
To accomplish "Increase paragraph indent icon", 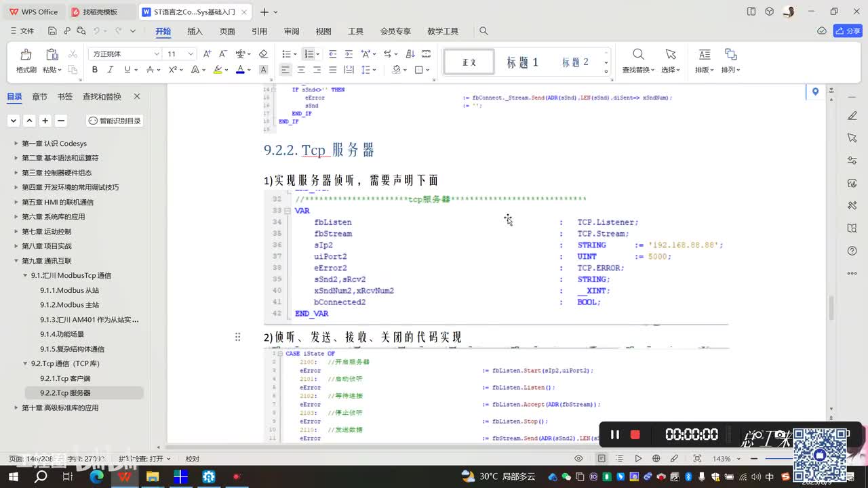I will coord(349,54).
